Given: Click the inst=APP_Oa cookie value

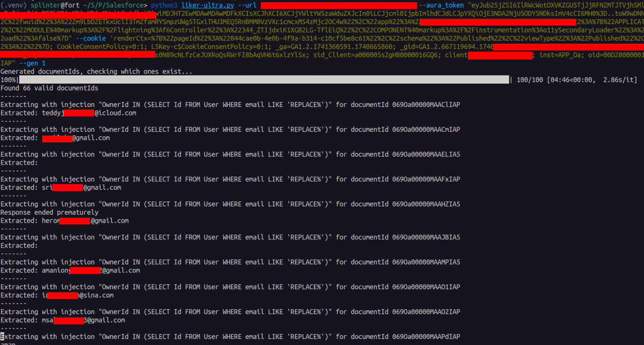Looking at the screenshot, I should coord(560,55).
